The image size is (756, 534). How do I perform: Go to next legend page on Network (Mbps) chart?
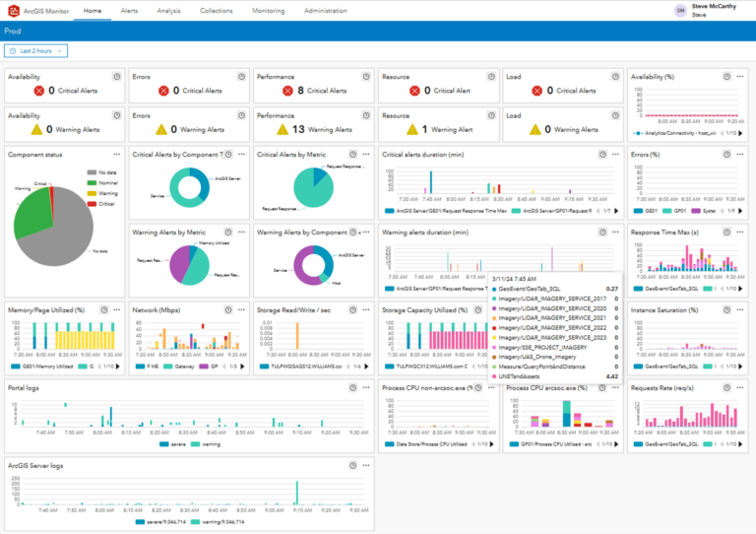pyautogui.click(x=242, y=367)
